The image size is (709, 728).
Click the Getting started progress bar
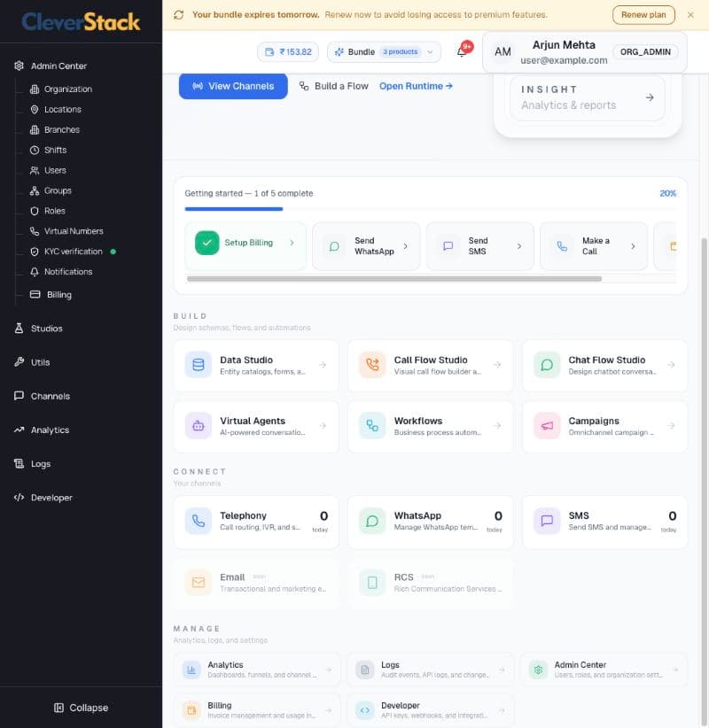click(x=430, y=209)
